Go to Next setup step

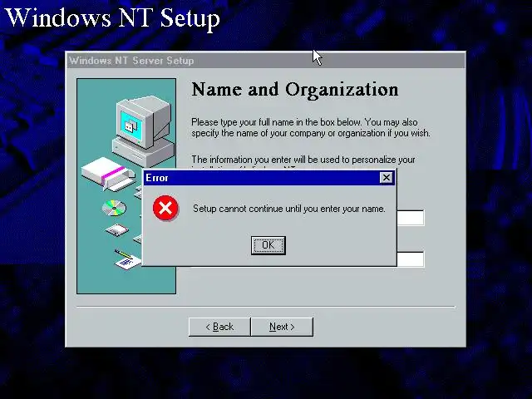[282, 327]
